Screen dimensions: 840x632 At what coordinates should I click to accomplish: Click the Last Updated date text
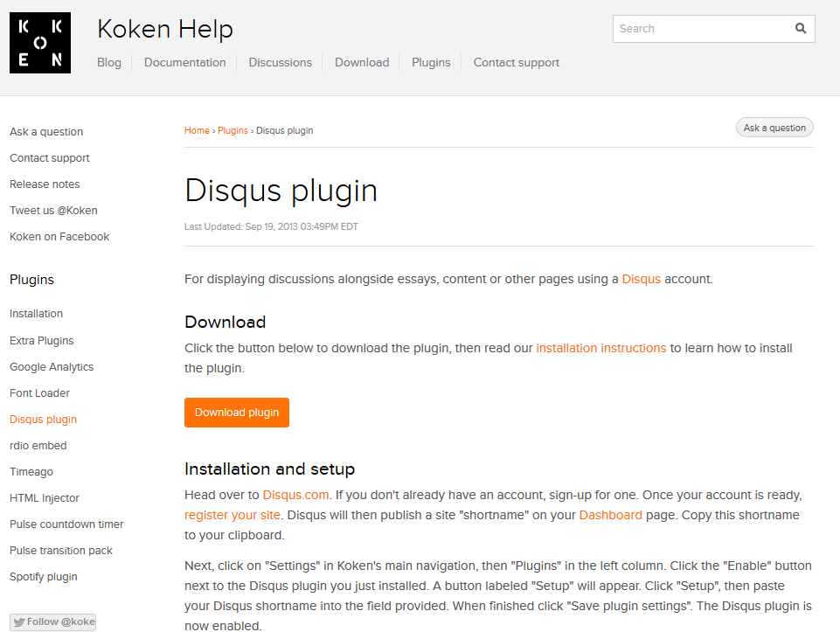(x=271, y=226)
